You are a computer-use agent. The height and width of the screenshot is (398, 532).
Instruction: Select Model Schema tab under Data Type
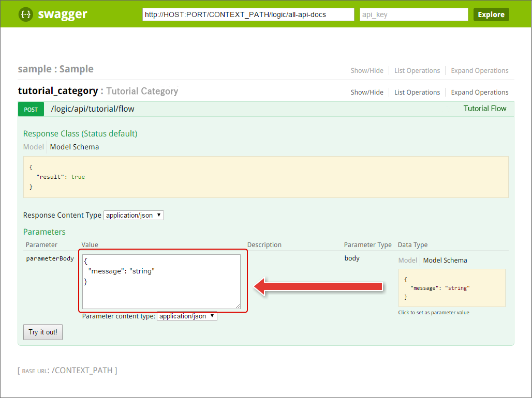pos(445,260)
